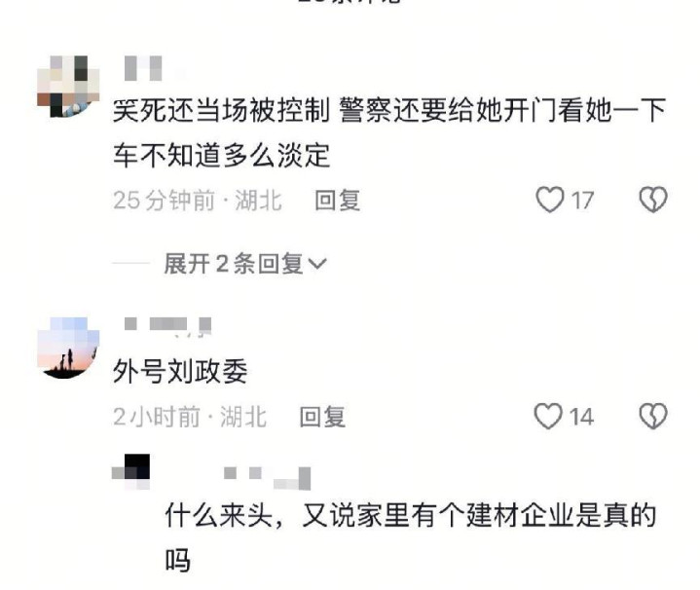Open second commenter's blurred username
The image size is (700, 590).
(167, 325)
